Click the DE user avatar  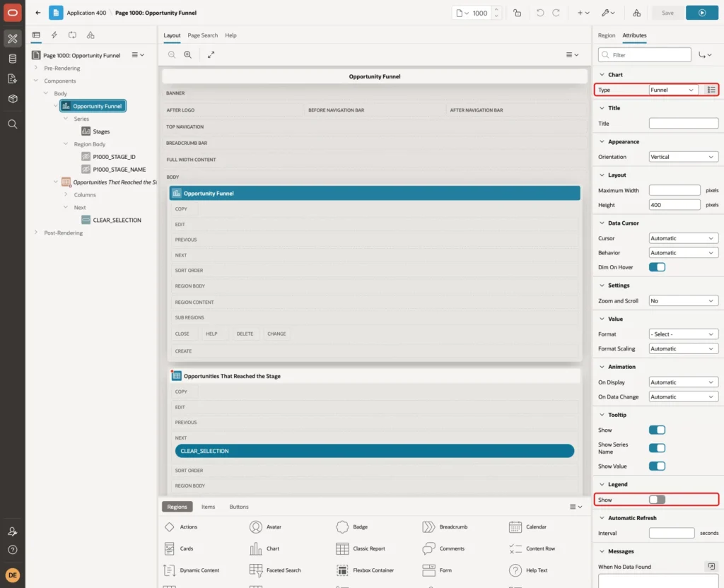coord(13,575)
